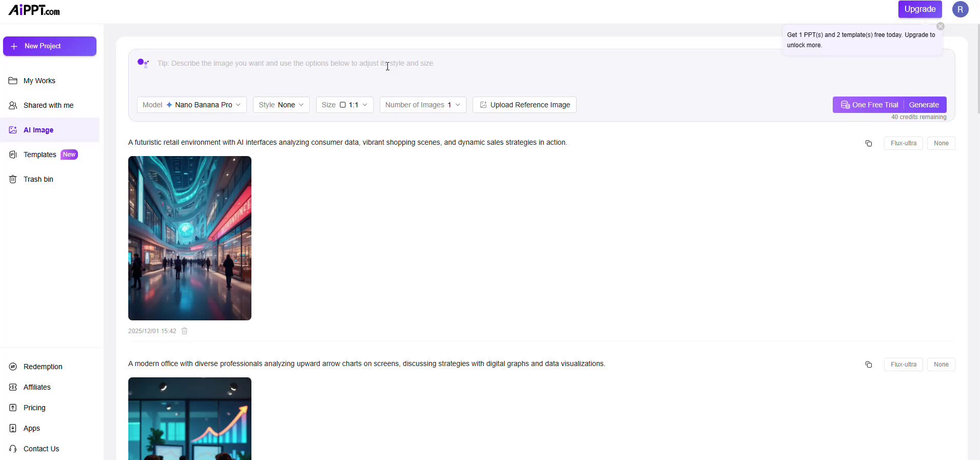Open Redemption in the sidebar
980x460 pixels.
click(43, 367)
